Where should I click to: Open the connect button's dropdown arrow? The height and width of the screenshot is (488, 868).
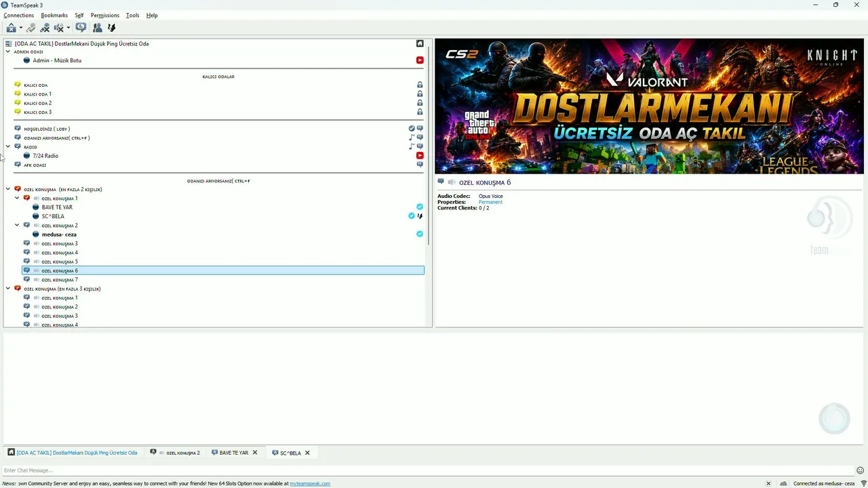point(21,28)
